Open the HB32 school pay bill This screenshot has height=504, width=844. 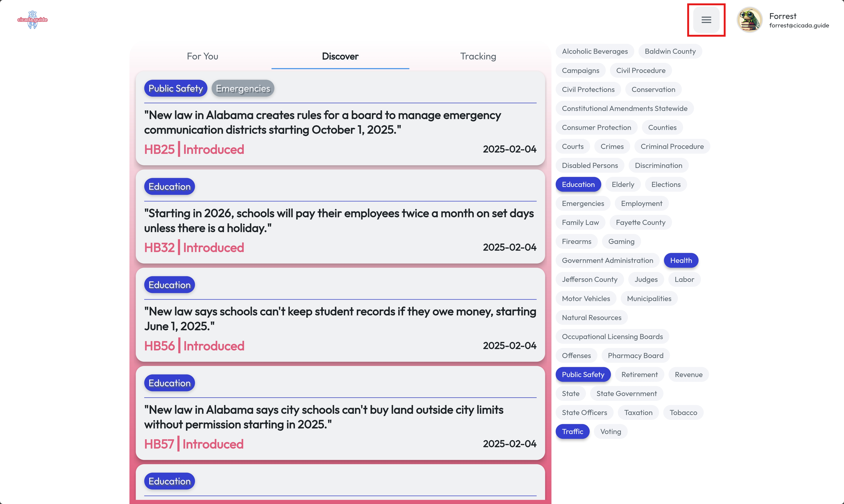click(x=339, y=221)
